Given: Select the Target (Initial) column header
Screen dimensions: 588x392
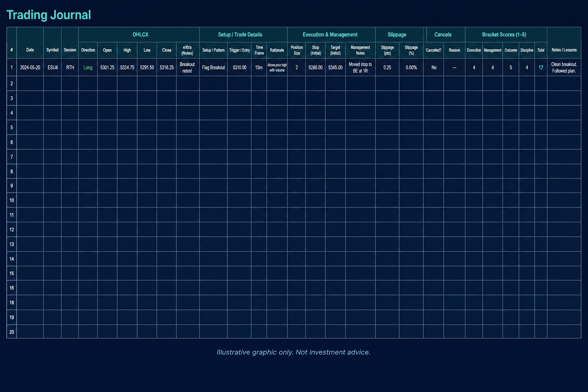Looking at the screenshot, I should 335,51.
